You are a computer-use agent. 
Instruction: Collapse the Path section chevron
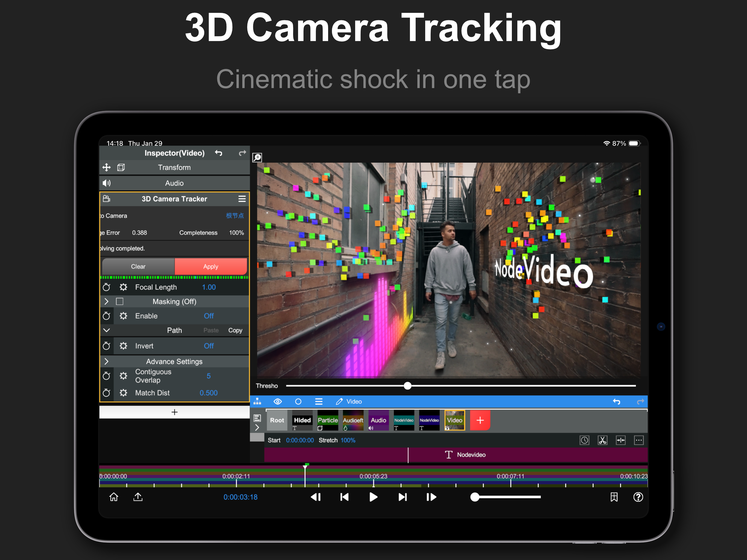(x=106, y=330)
